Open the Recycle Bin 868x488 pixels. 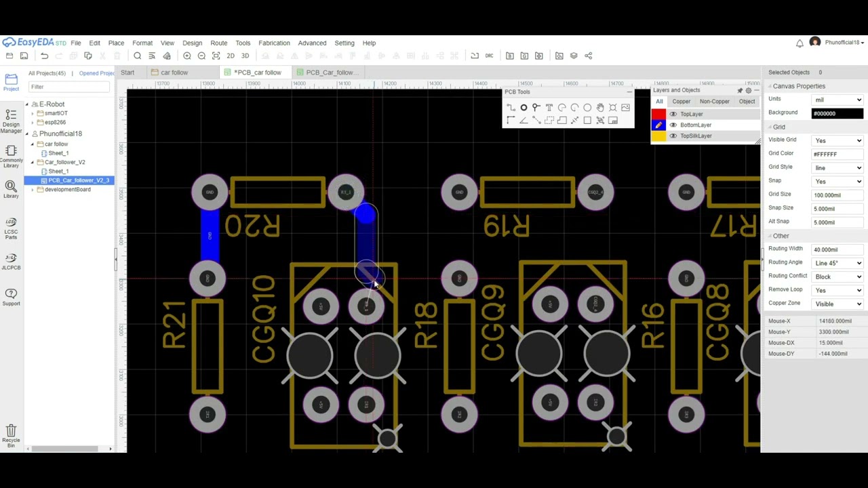tap(11, 435)
